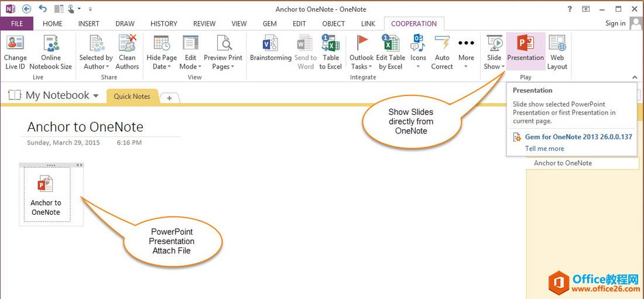
Task: Click Sign in link
Action: click(x=615, y=23)
